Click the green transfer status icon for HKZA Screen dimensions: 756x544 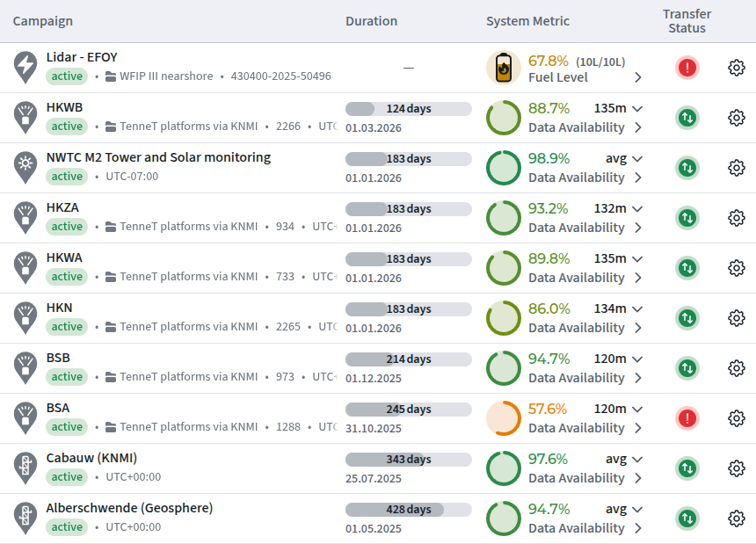(x=687, y=218)
